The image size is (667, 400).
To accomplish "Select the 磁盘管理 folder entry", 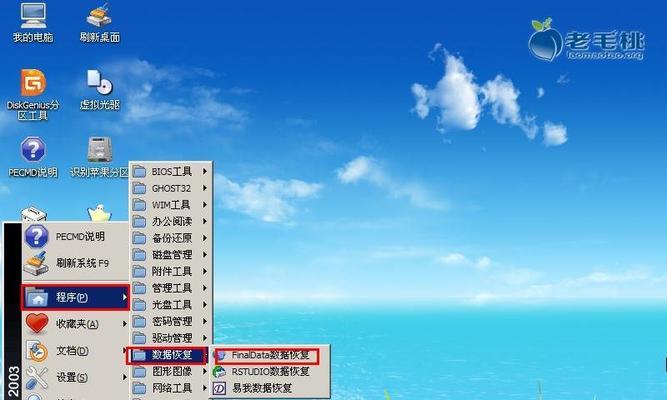I will pos(170,255).
